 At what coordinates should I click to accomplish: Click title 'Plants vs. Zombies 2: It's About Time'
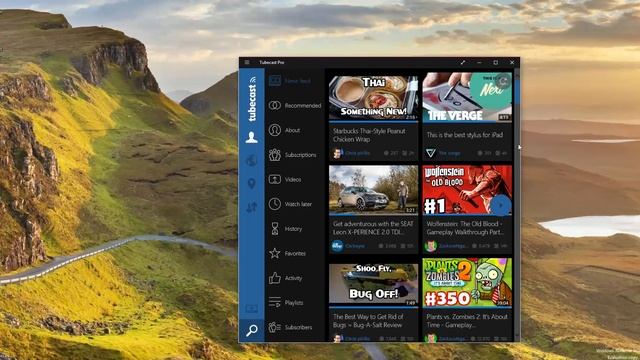click(x=467, y=321)
